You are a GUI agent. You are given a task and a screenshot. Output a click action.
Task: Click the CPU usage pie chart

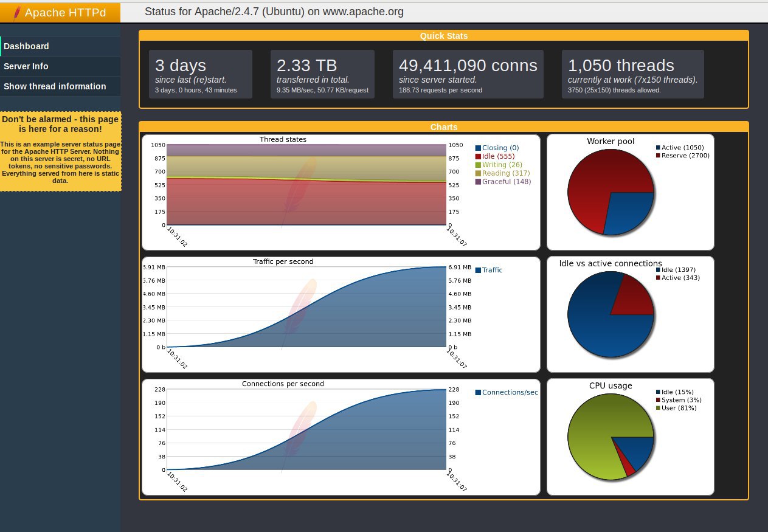click(x=611, y=437)
